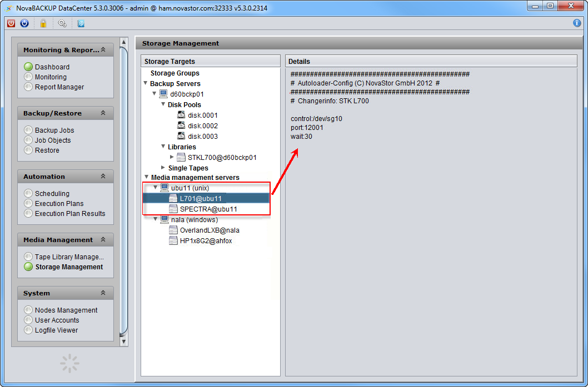Viewport: 588px width, 387px height.
Task: Collapse the d60bckp01 server node
Action: (154, 94)
